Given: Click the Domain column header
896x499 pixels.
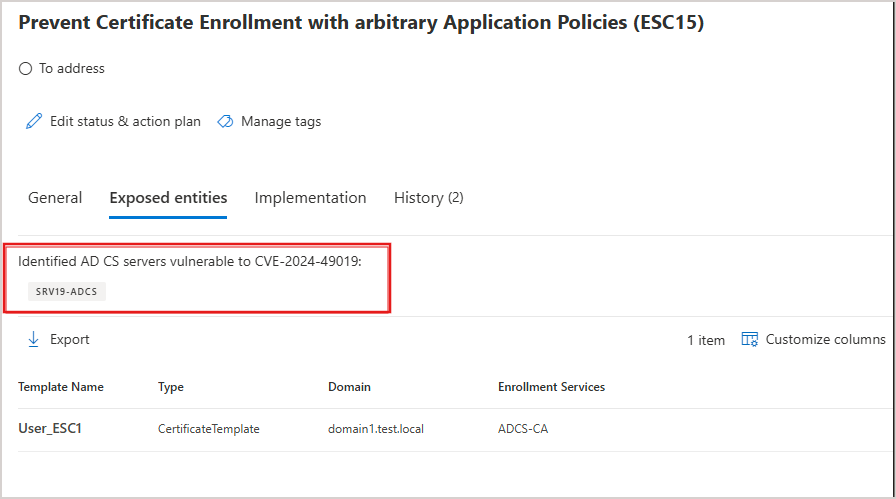Looking at the screenshot, I should (x=349, y=387).
